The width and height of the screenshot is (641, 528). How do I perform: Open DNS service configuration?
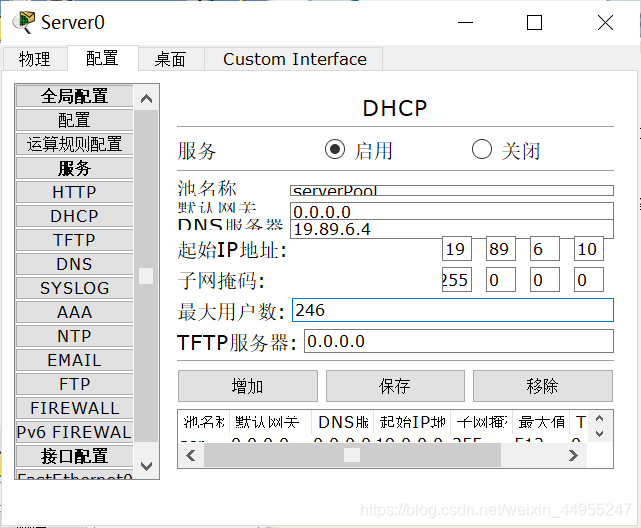(74, 264)
